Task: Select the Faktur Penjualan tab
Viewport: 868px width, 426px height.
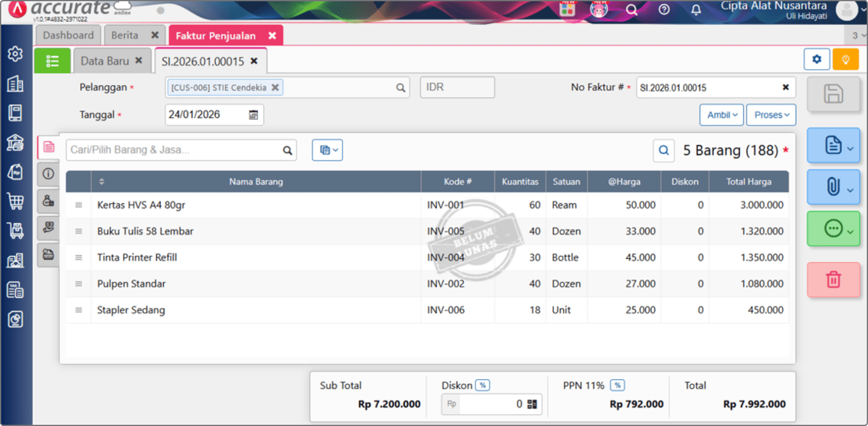Action: pos(215,36)
